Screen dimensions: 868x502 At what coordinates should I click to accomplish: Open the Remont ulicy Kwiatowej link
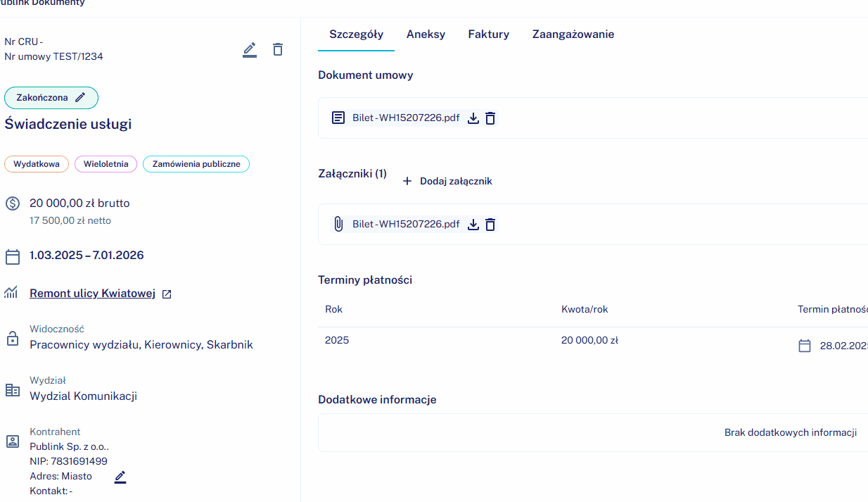pyautogui.click(x=92, y=294)
